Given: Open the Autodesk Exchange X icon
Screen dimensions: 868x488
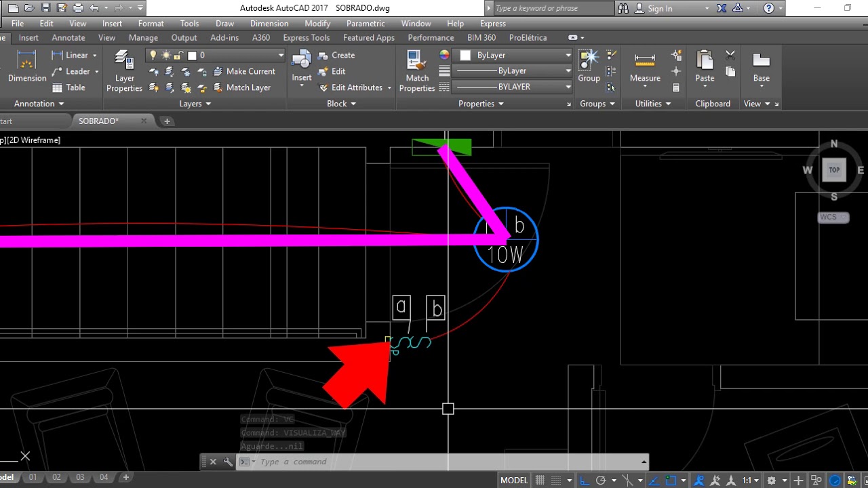Looking at the screenshot, I should (721, 8).
